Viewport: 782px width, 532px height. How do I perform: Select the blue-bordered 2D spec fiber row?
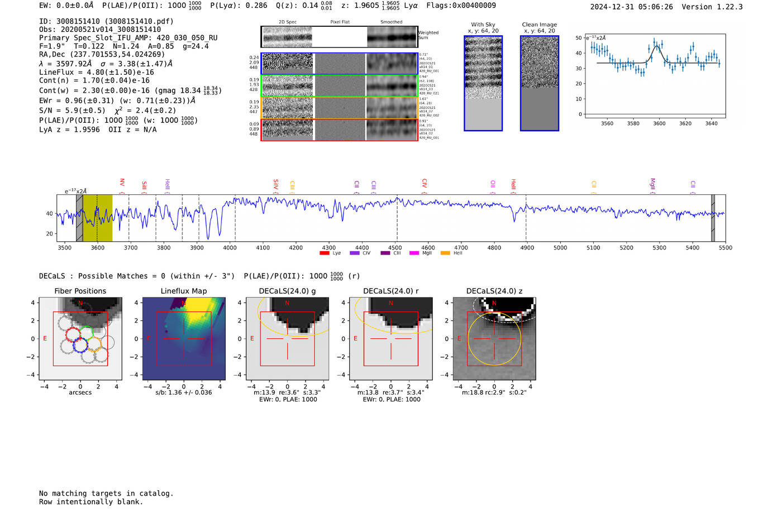(340, 64)
